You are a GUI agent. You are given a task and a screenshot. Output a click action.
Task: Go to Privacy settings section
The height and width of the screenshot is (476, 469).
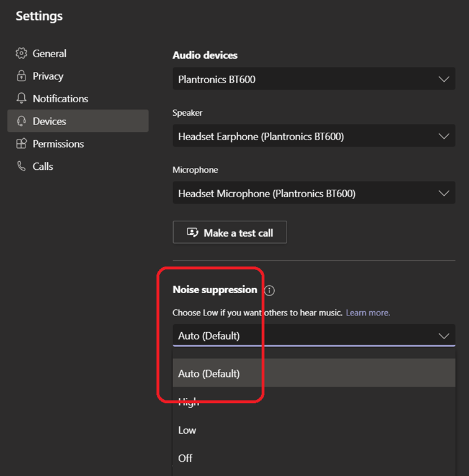(48, 76)
